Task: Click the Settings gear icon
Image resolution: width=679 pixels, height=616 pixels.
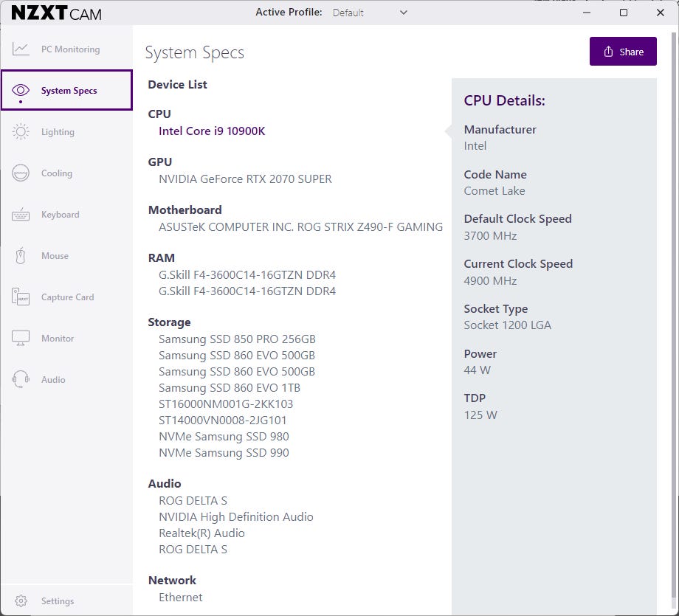Action: click(21, 601)
